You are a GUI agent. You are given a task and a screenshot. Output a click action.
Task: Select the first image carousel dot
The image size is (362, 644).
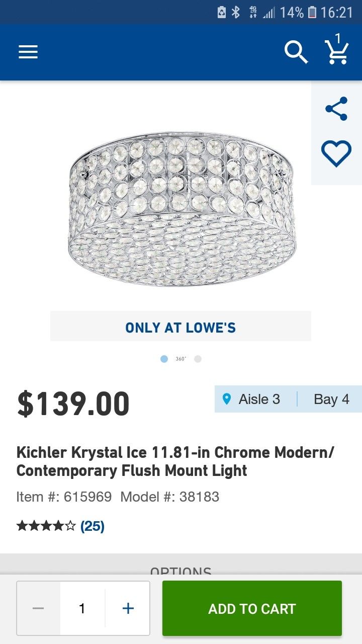click(x=164, y=358)
